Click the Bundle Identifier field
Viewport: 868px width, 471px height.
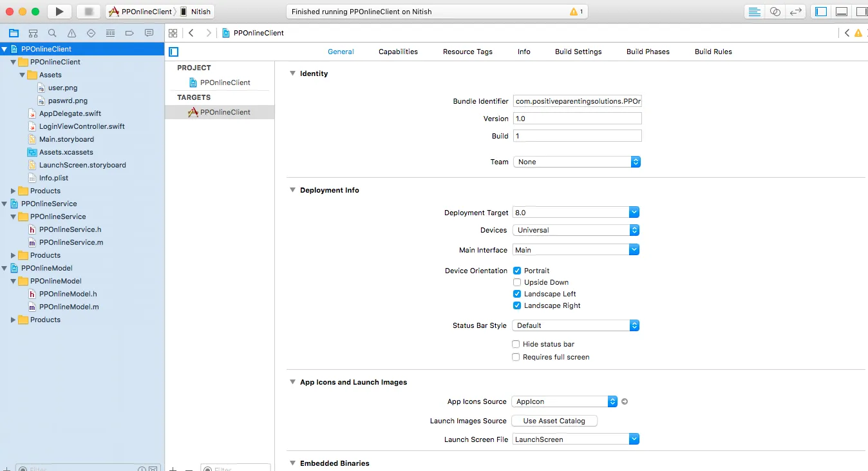click(x=578, y=101)
